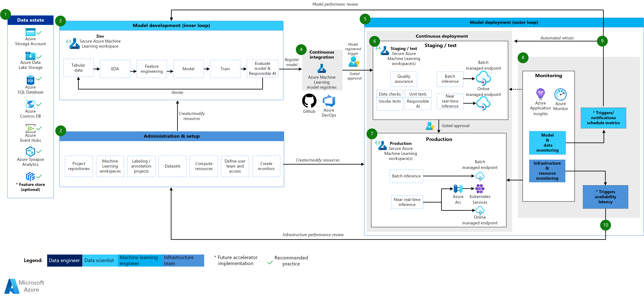Click the Github logo icon

point(309,101)
